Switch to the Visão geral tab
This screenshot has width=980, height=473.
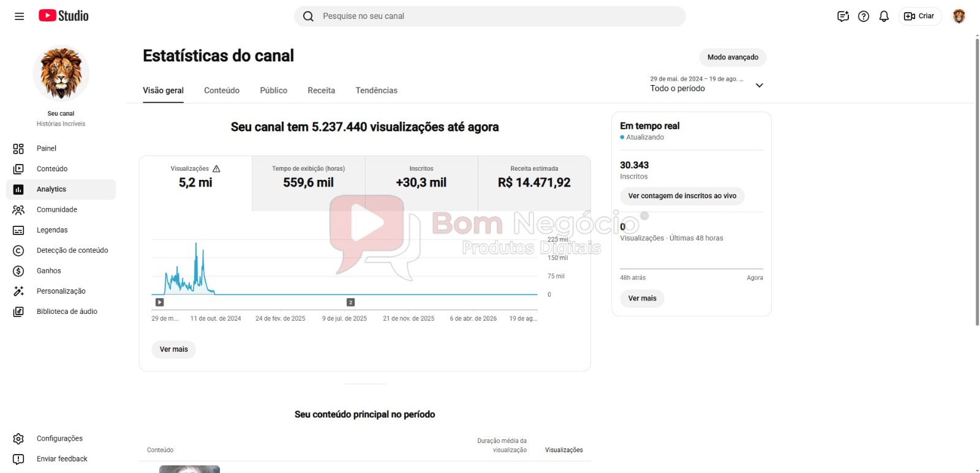[163, 91]
